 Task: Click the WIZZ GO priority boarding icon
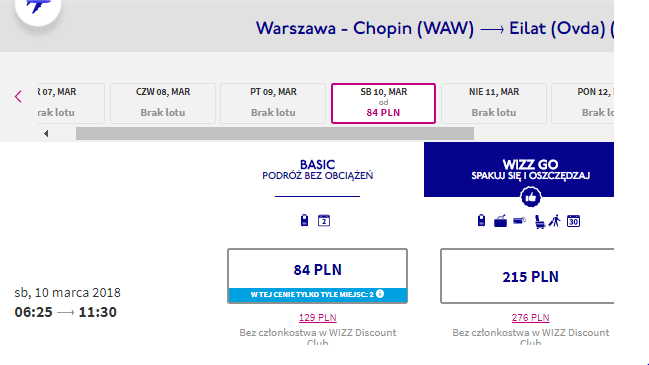click(x=555, y=221)
